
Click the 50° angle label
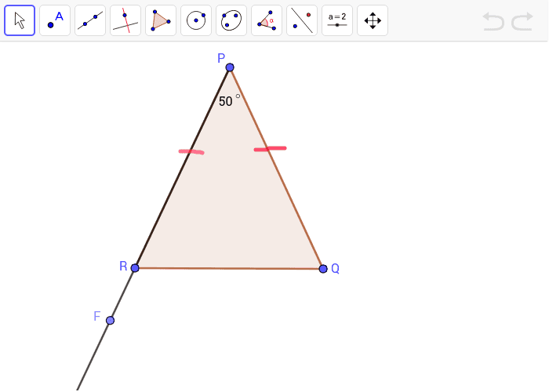click(x=229, y=101)
